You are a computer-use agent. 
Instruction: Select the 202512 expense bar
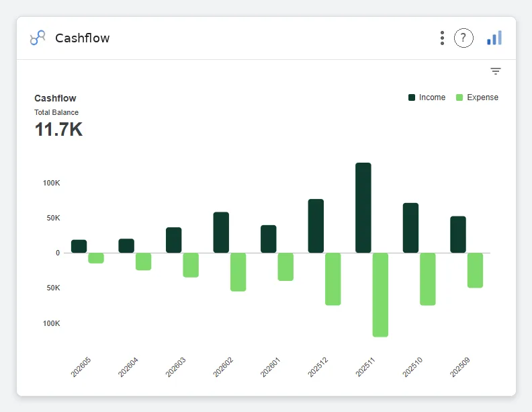click(333, 279)
